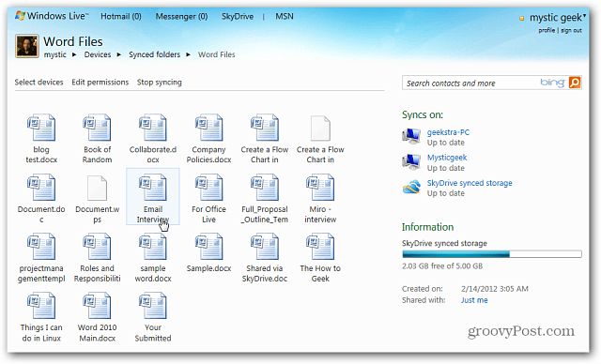Open the blank Document.wps file icon
601x364 pixels.
[x=97, y=188]
